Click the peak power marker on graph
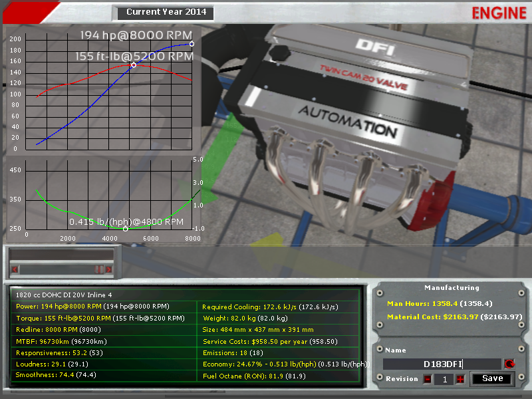 pyautogui.click(x=192, y=44)
